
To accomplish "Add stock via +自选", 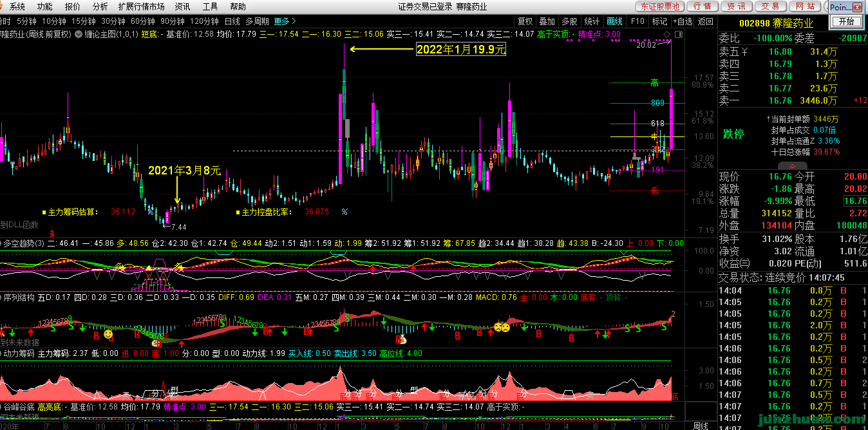I will [683, 21].
